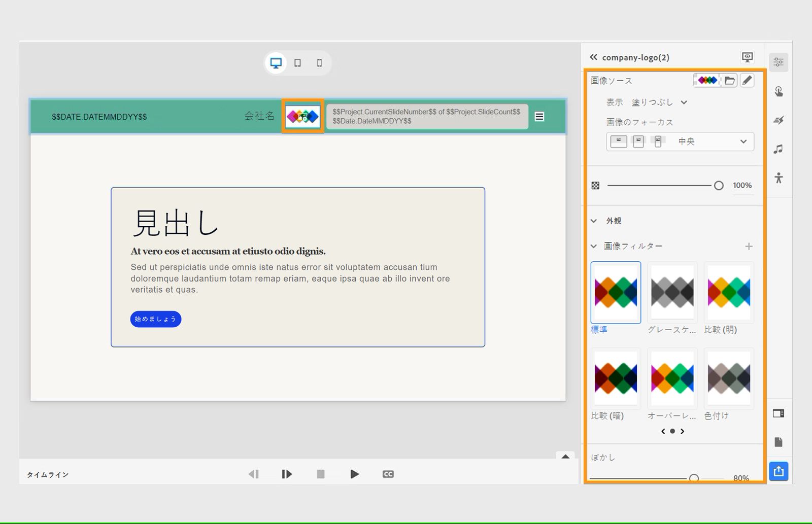Apply the 色付け image filter

pyautogui.click(x=729, y=378)
